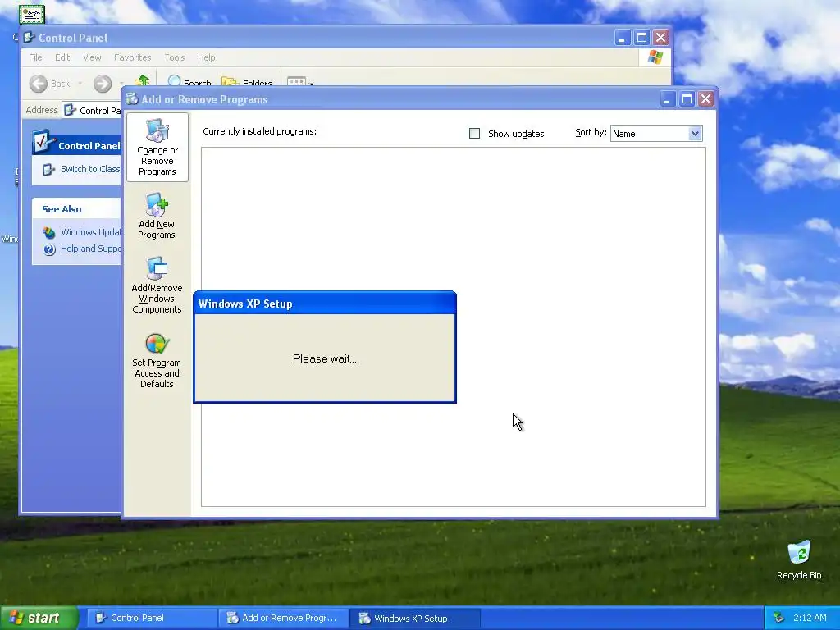Click the See Also panel header

point(76,209)
